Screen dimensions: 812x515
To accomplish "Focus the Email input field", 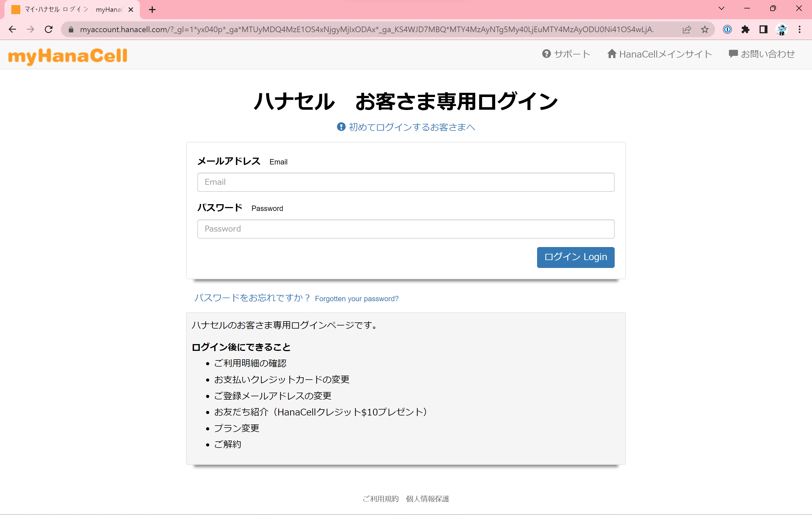I will click(406, 182).
